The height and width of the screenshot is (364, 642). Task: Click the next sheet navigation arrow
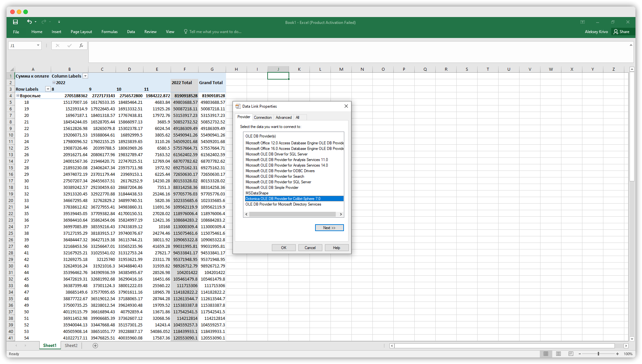(25, 346)
